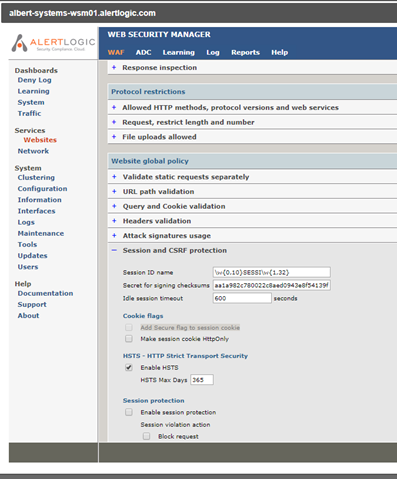Open System dashboard link under Dashboards
The width and height of the screenshot is (397, 479).
coord(31,102)
